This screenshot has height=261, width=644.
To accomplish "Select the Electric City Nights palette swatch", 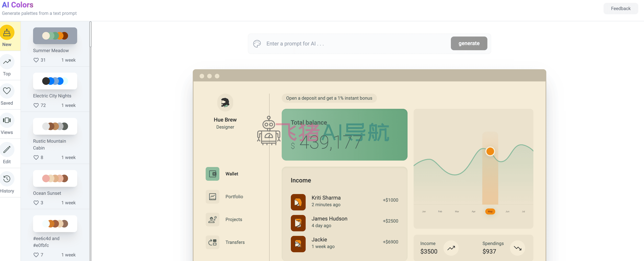I will point(55,81).
